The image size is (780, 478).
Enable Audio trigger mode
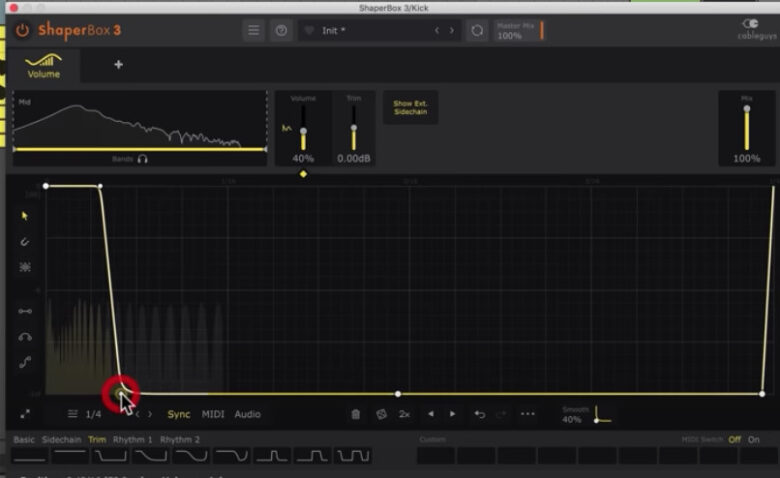tap(247, 414)
